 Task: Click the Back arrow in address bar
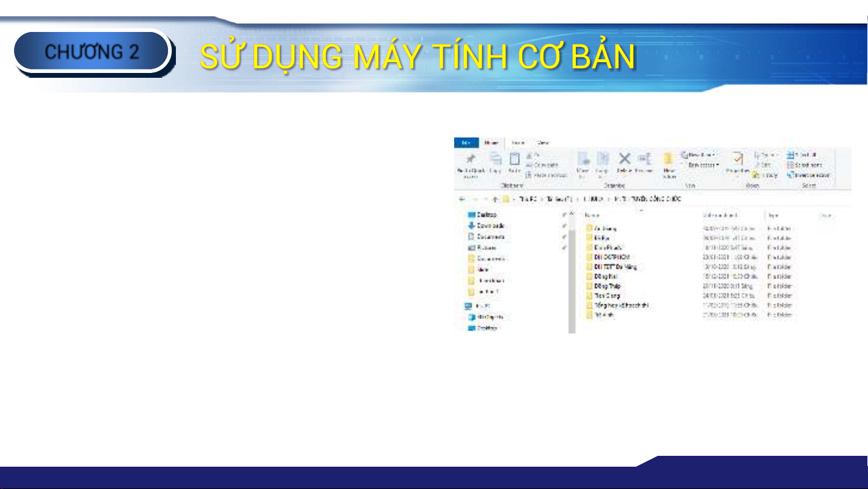tap(461, 198)
